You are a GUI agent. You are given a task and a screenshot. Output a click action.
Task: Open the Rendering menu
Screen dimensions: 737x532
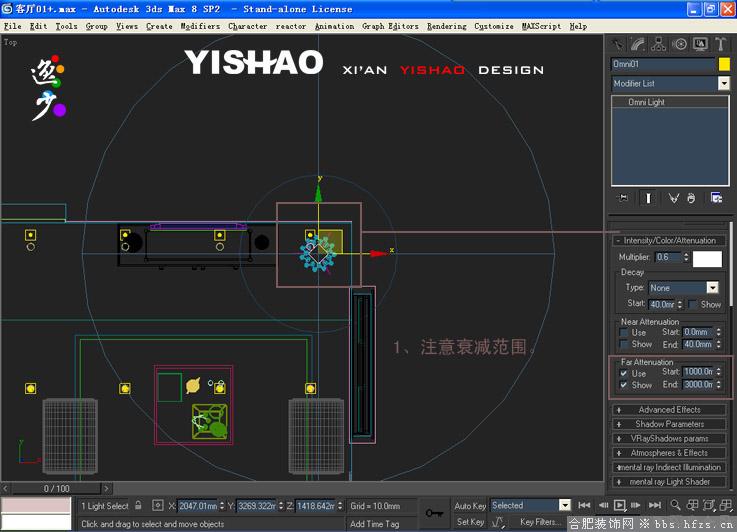point(447,26)
